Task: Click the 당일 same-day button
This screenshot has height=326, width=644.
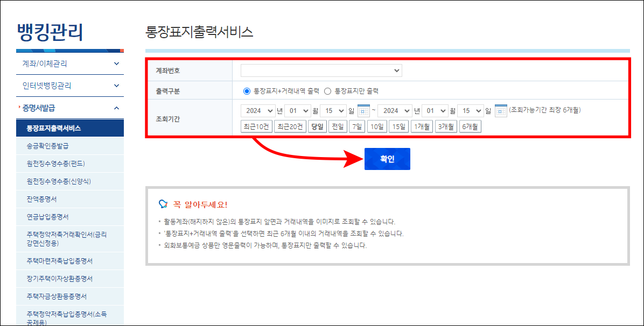Action: pyautogui.click(x=317, y=125)
